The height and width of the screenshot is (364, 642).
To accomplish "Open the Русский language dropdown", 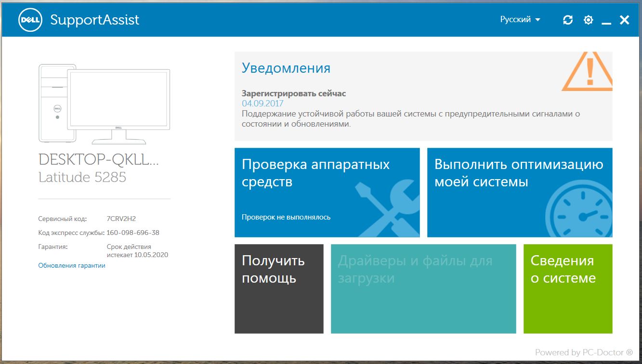I will coord(520,20).
